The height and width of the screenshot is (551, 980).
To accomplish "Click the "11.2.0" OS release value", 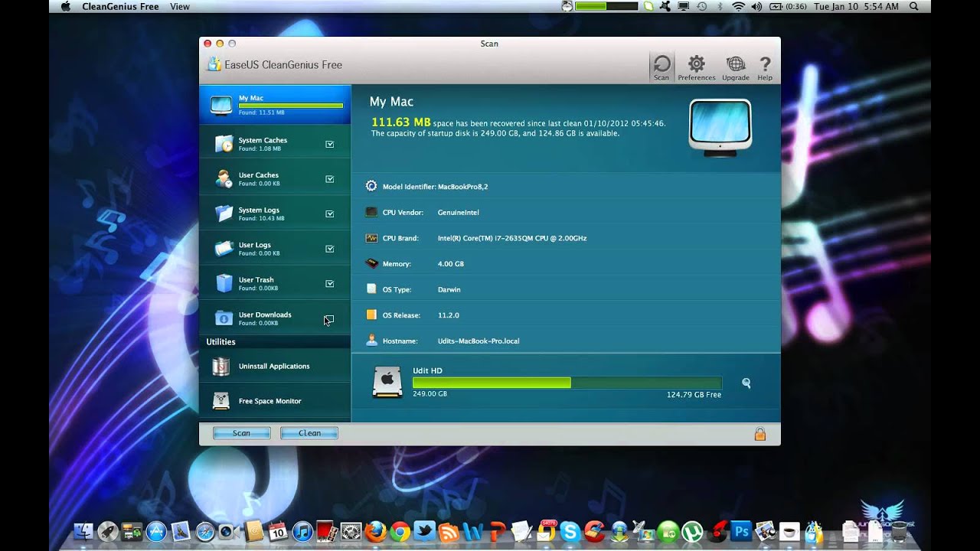I will pos(448,315).
